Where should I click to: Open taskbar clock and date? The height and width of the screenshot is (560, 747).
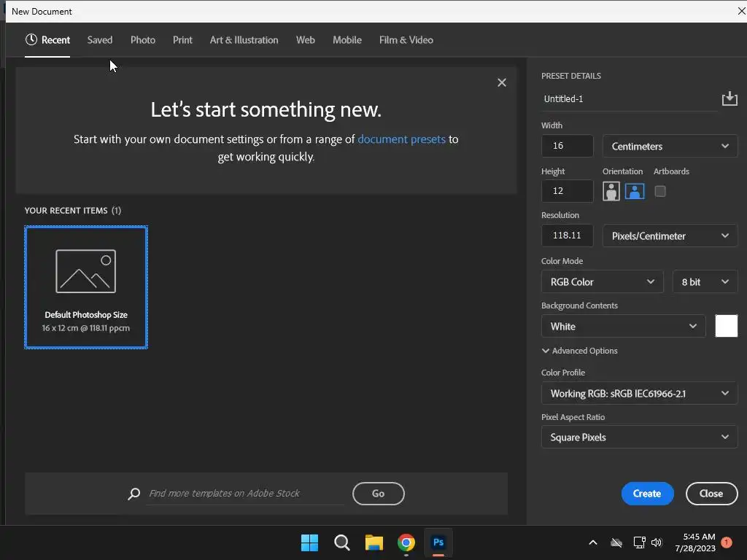pyautogui.click(x=695, y=542)
